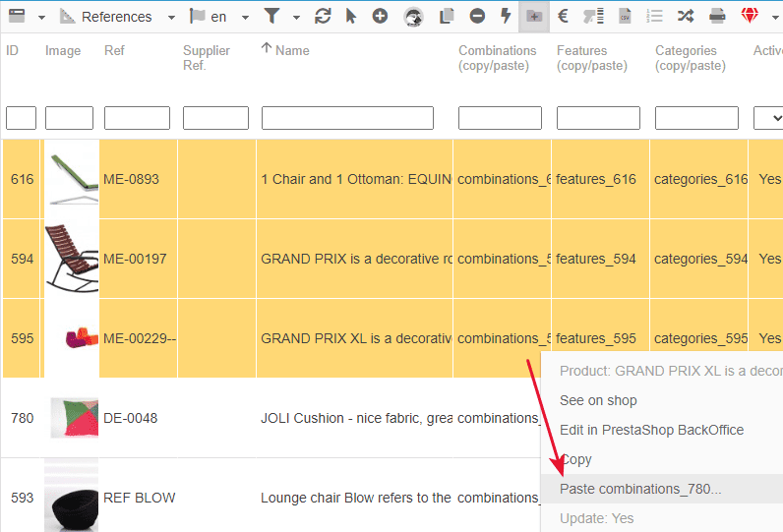Click the add product plus icon
The image size is (783, 532).
[380, 17]
